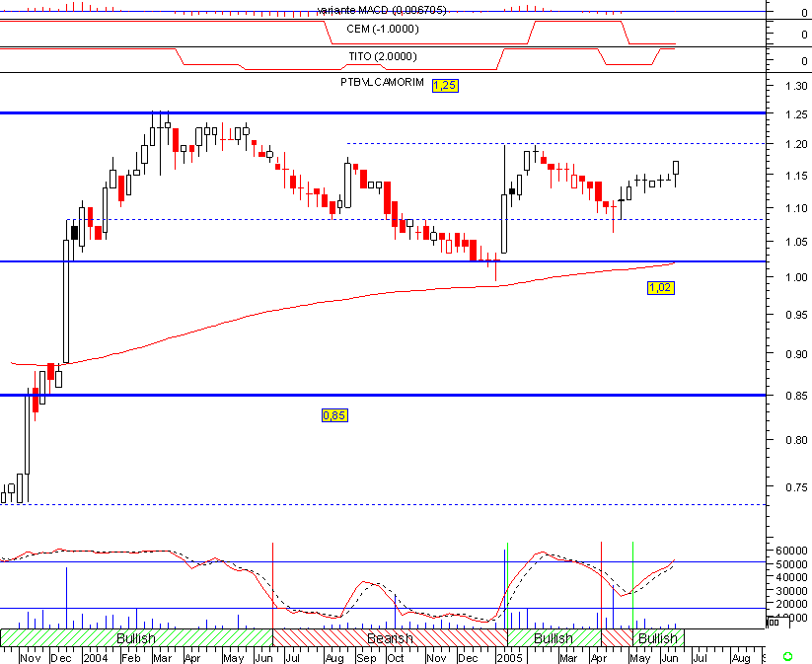The width and height of the screenshot is (812, 664).
Task: Click the 2005 year label on time axis
Action: (509, 658)
